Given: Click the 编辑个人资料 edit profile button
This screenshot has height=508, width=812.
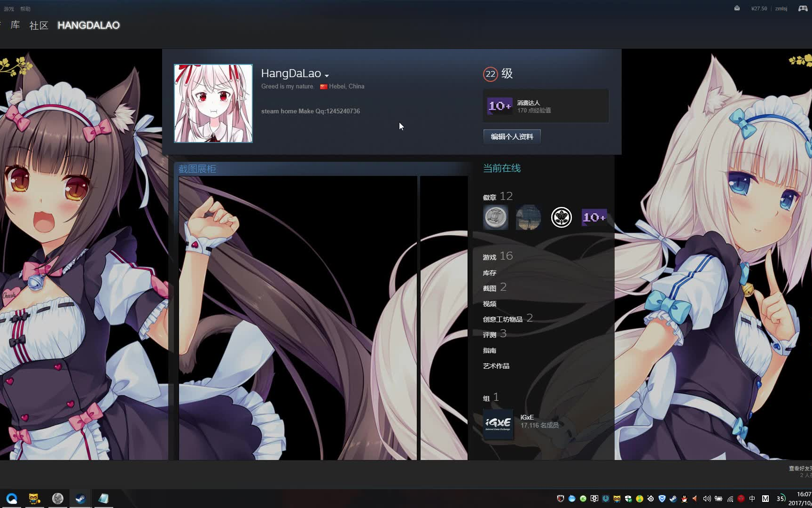Looking at the screenshot, I should click(512, 136).
